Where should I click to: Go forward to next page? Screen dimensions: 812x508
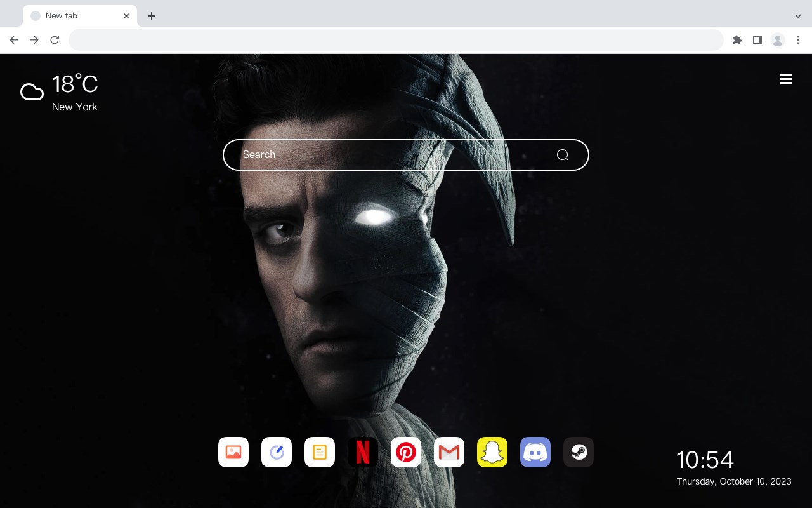tap(34, 40)
